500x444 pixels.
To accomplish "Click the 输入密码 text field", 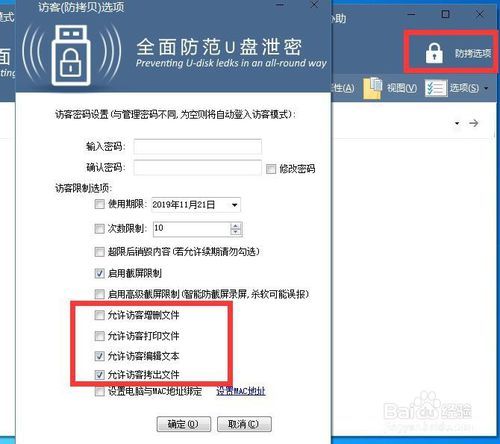I will [197, 146].
